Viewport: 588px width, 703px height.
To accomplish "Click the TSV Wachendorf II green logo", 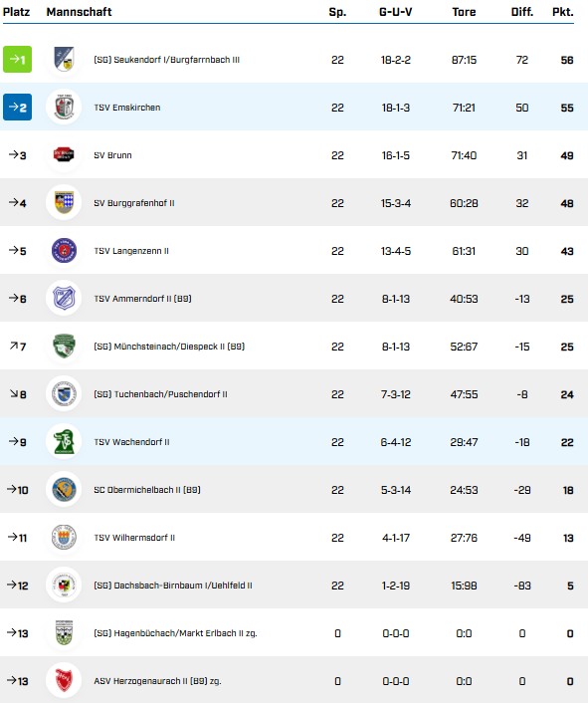I will click(64, 442).
